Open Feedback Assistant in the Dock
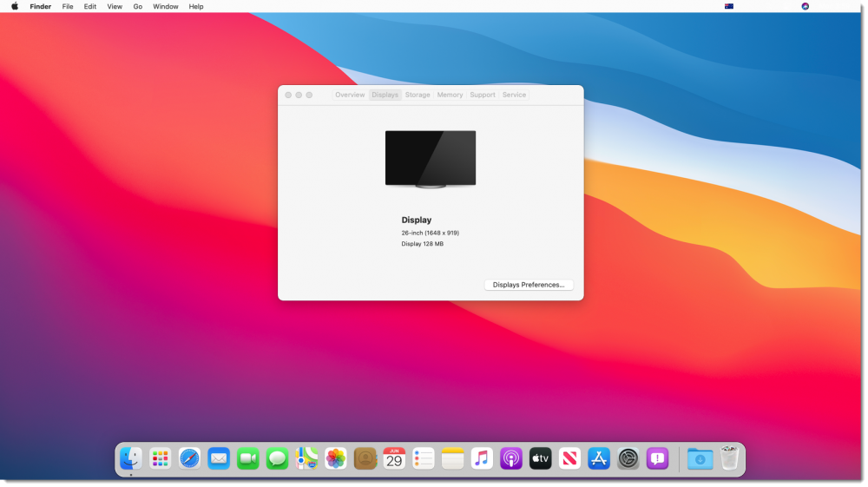Screen dimensions: 868x487 (658, 458)
